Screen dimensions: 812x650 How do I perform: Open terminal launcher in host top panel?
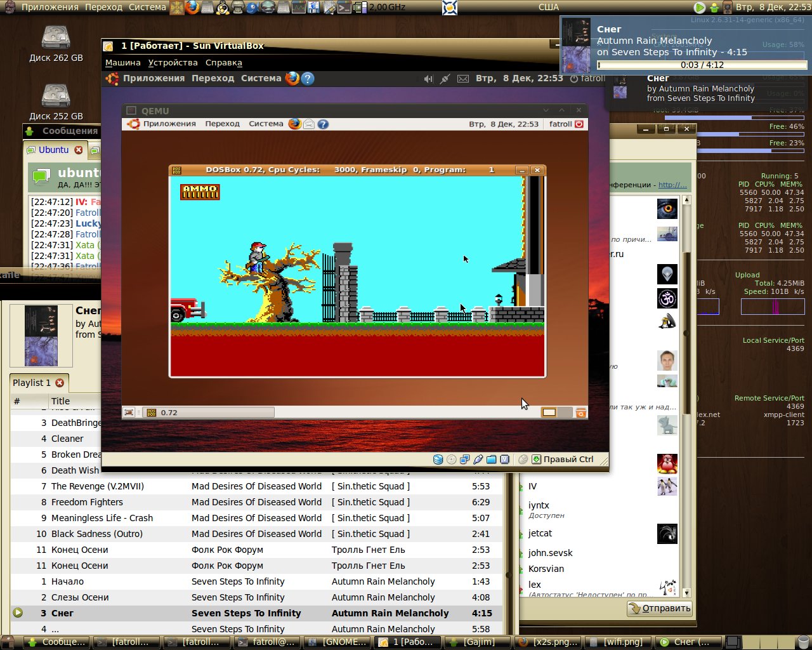click(x=344, y=8)
